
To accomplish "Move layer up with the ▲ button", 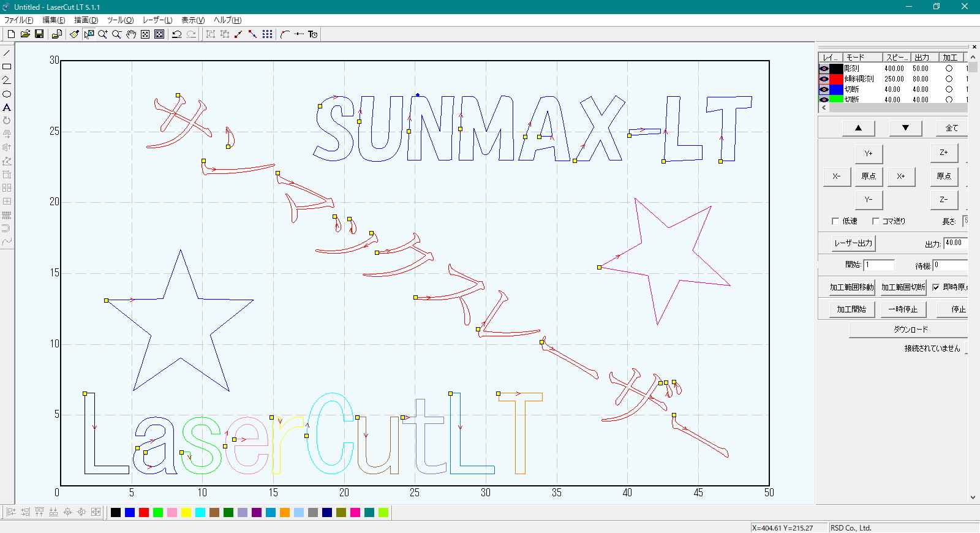I will click(858, 128).
